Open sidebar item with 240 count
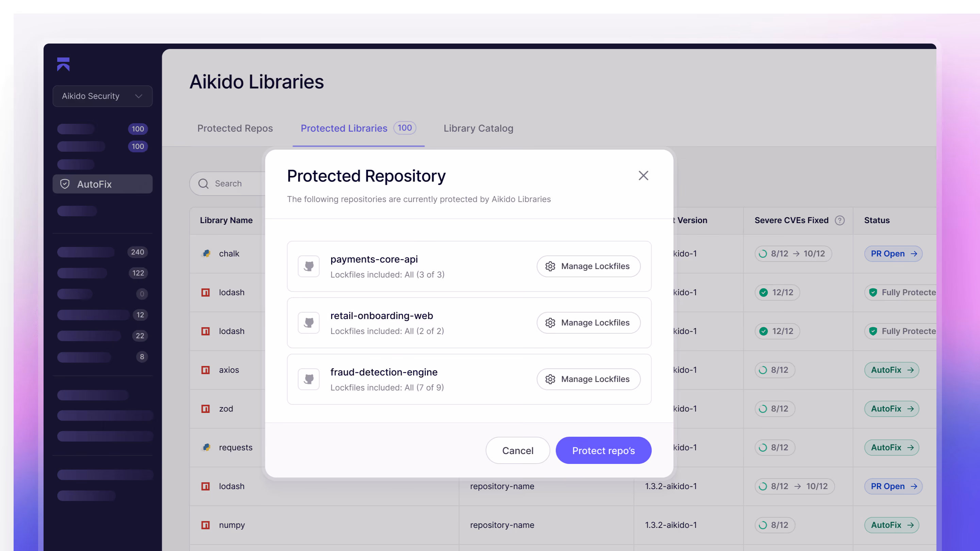This screenshot has width=980, height=551. tap(102, 252)
